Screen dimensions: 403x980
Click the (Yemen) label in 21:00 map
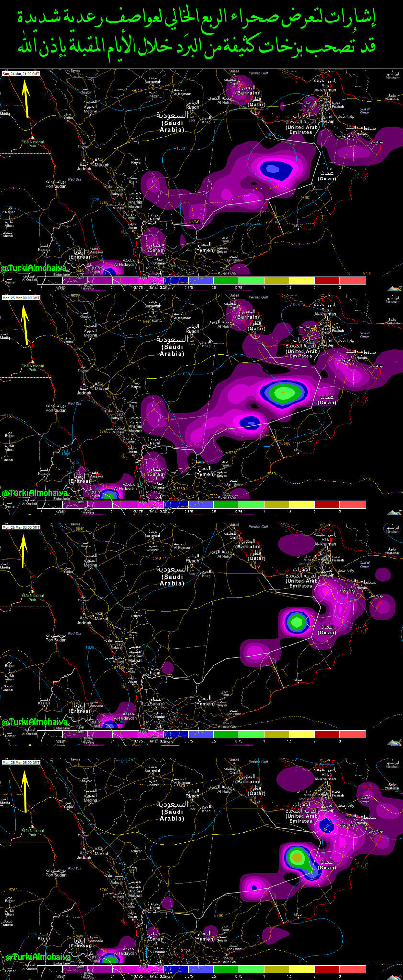(205, 250)
